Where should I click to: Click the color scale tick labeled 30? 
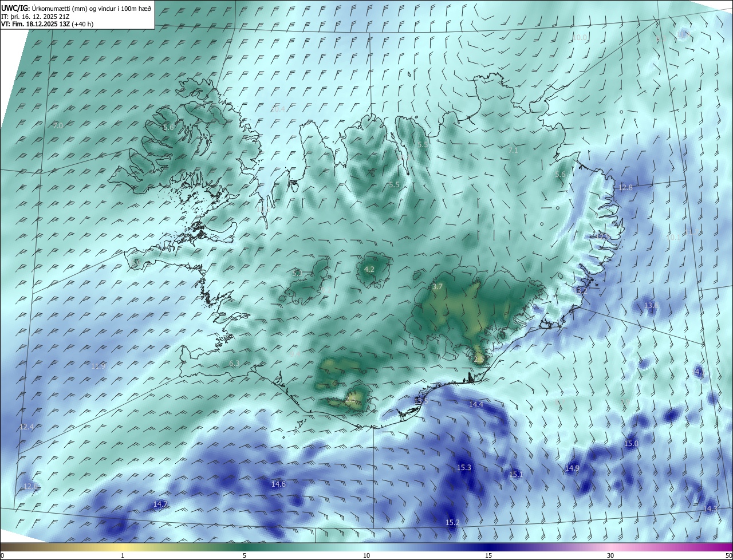pyautogui.click(x=610, y=555)
